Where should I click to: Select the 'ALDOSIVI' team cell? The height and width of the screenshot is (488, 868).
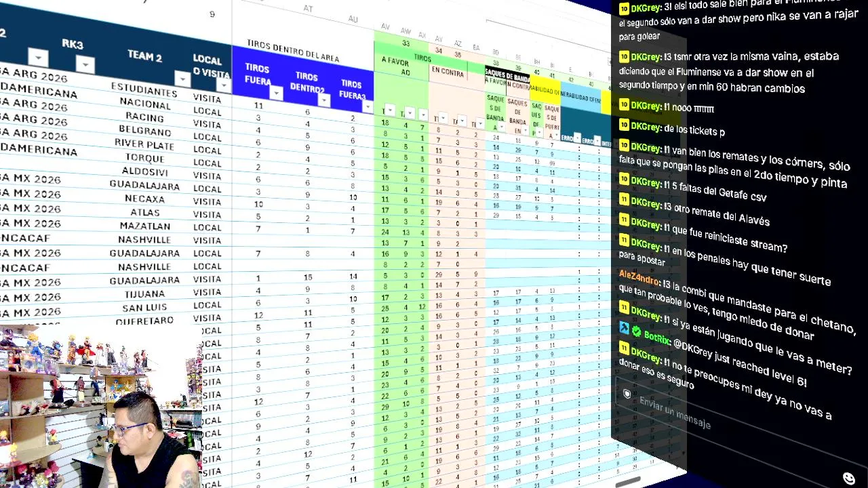coord(145,171)
